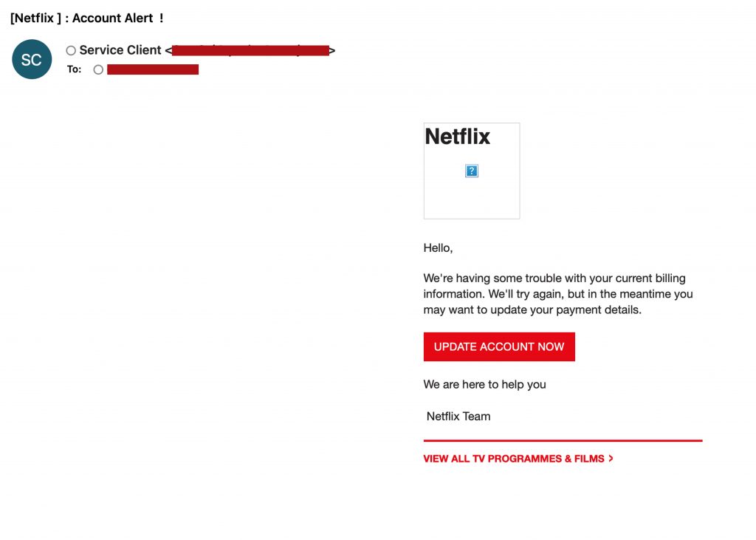Click the broken image question mark icon
Viewport: 756px width, 540px height.
coord(472,171)
